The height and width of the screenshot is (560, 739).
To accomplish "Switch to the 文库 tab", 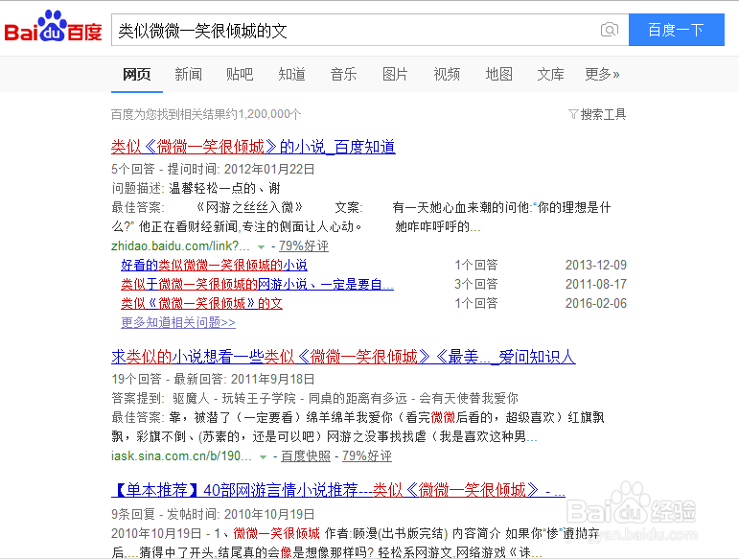I will (x=550, y=74).
